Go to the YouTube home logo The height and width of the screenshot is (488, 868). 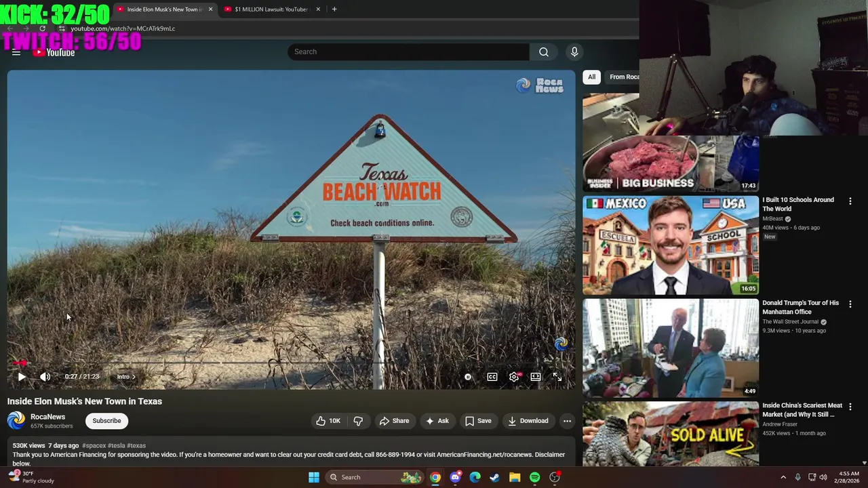pyautogui.click(x=54, y=52)
